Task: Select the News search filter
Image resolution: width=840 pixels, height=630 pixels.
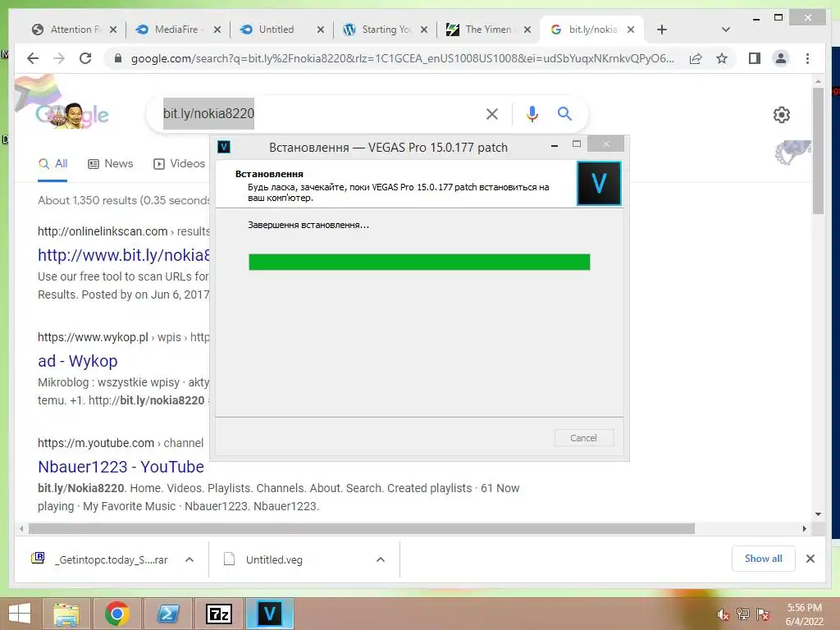Action: (x=111, y=164)
